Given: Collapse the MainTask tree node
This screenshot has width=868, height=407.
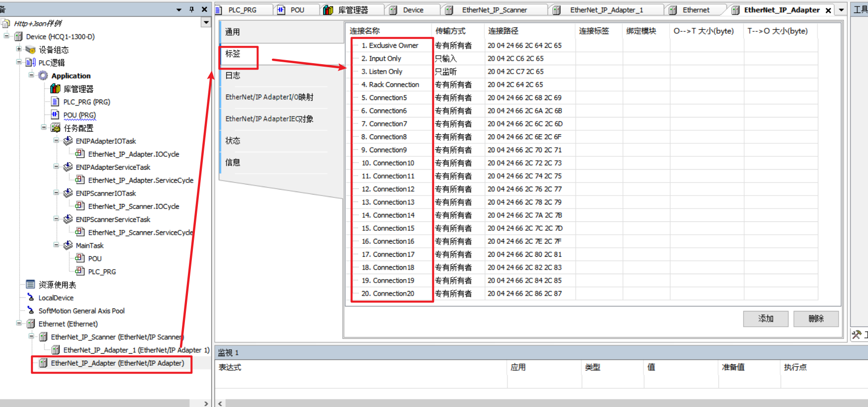Looking at the screenshot, I should click(x=56, y=245).
